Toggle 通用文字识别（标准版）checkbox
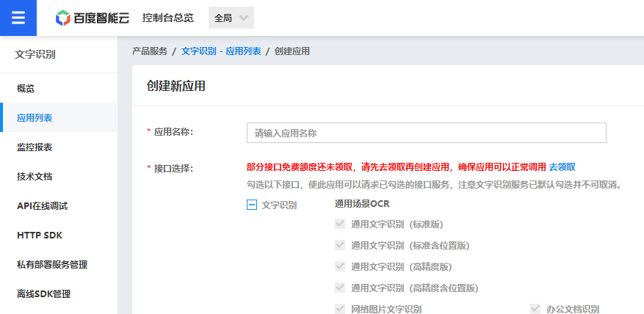This screenshot has width=644, height=314. [x=340, y=224]
